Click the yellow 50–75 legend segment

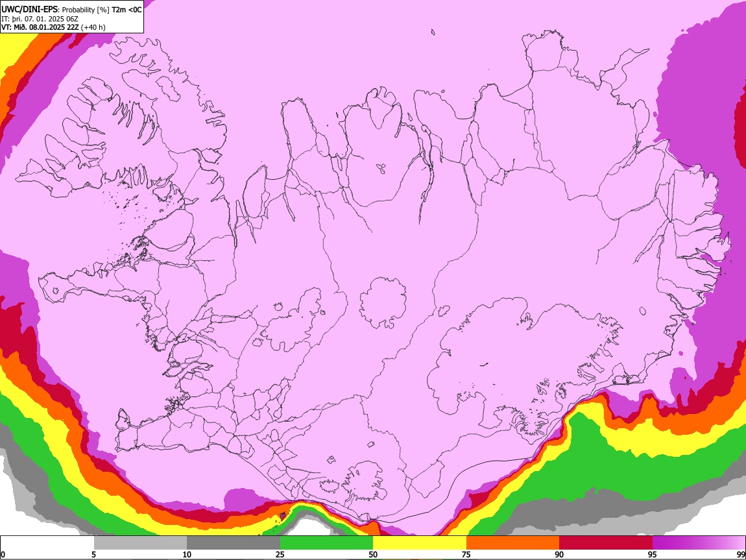pyautogui.click(x=420, y=543)
